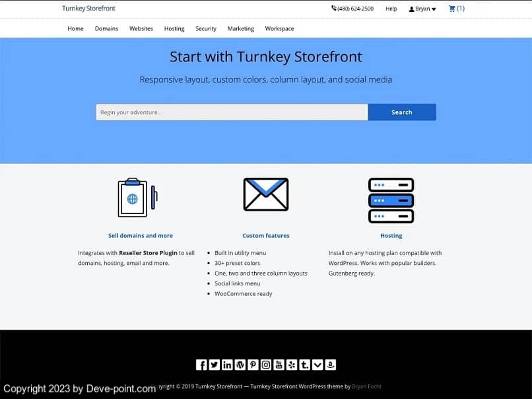
Task: Open the Pinterest footer icon
Action: [x=253, y=365]
